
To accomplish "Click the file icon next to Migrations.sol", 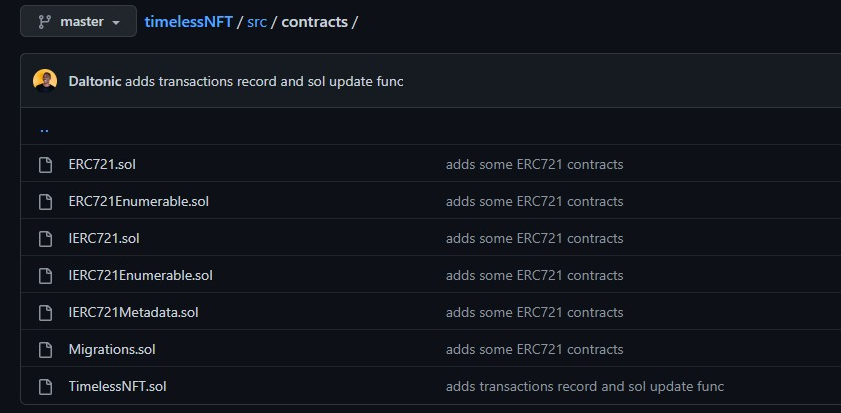I will pos(45,349).
